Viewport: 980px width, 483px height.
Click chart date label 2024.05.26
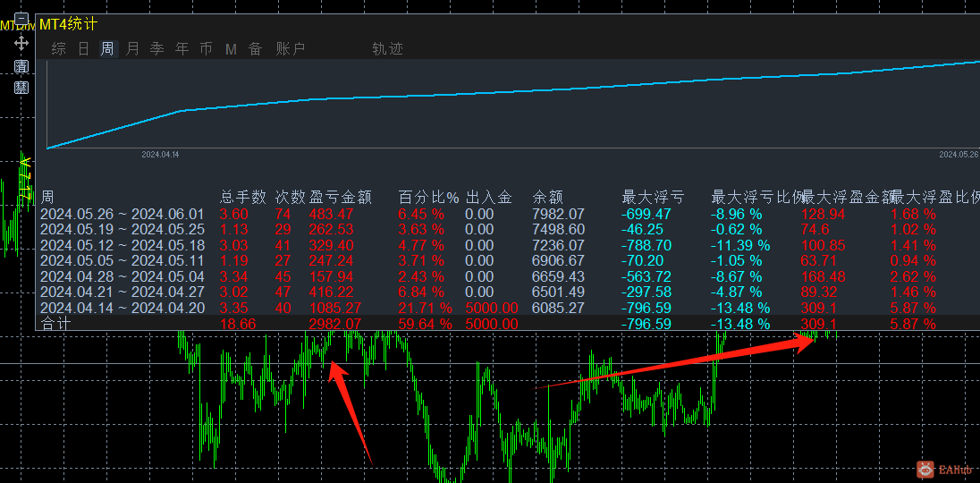point(959,155)
